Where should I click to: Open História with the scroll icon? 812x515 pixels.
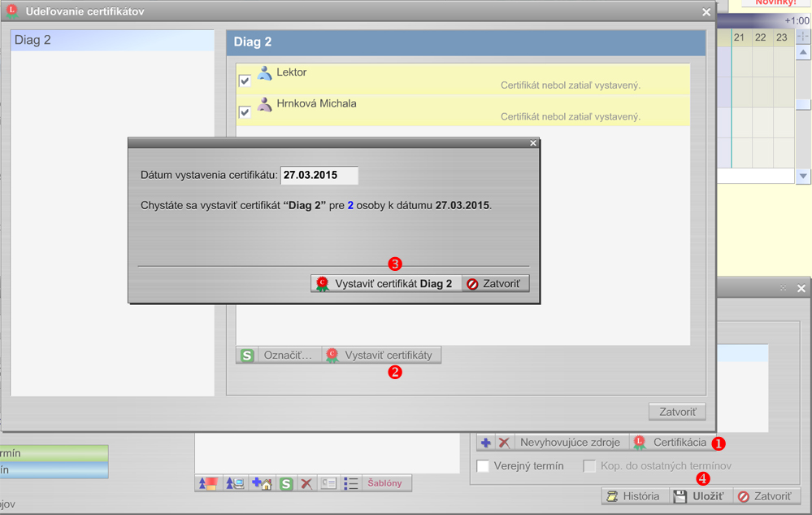(x=636, y=495)
